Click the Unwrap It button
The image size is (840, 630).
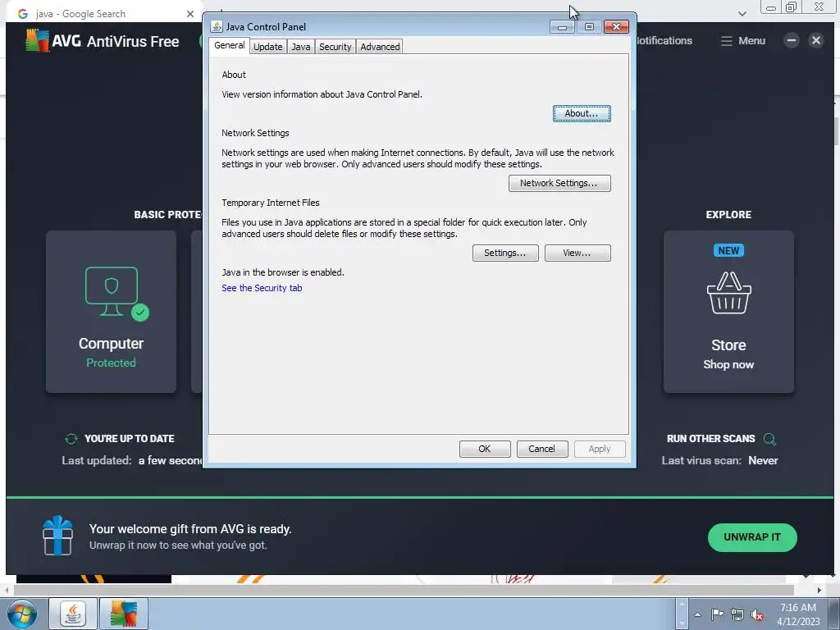(x=752, y=537)
